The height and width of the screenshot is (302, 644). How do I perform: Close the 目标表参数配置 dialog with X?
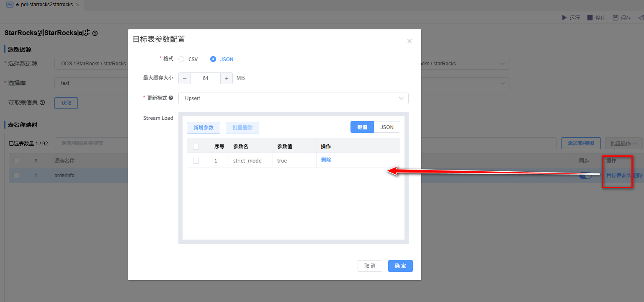[410, 41]
